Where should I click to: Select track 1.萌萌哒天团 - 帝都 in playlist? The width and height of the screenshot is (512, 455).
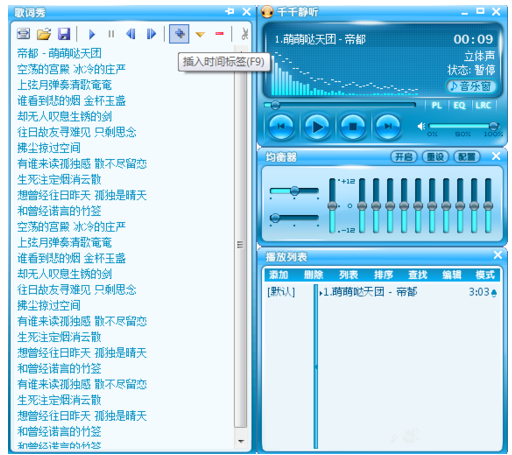point(370,292)
